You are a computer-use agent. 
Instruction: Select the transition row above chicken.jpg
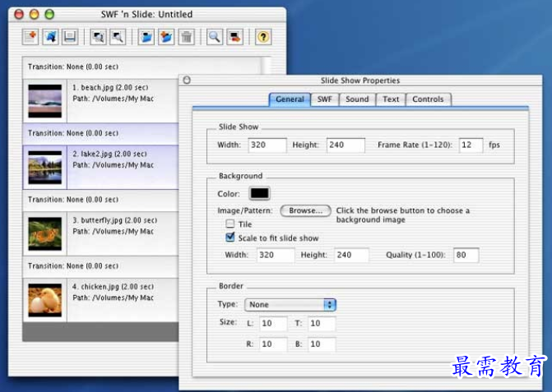pos(100,266)
